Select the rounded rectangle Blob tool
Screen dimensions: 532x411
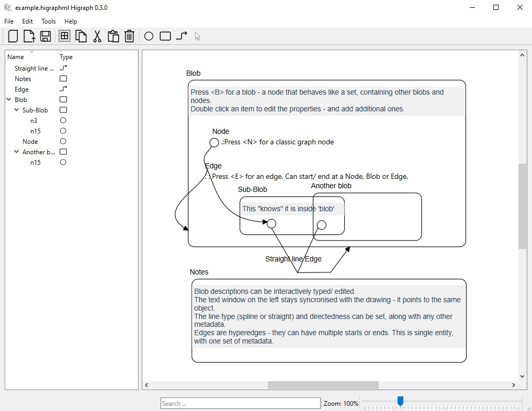coord(165,36)
